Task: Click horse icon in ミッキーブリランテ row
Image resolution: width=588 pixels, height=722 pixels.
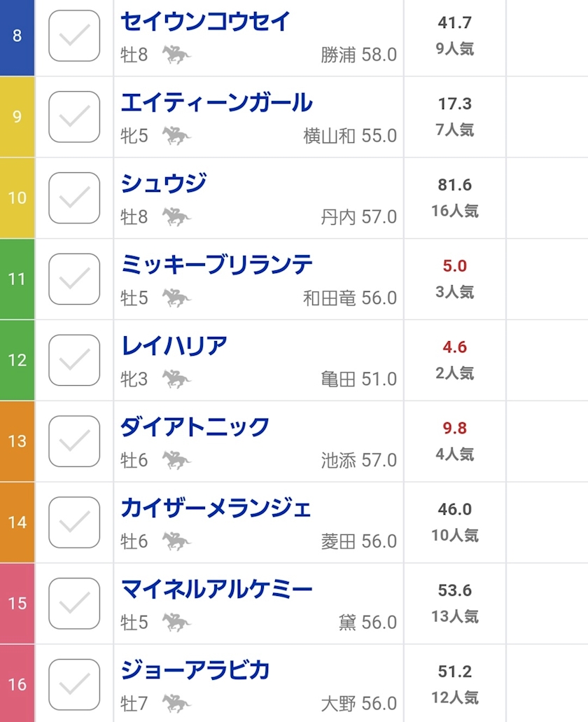Action: coord(176,298)
